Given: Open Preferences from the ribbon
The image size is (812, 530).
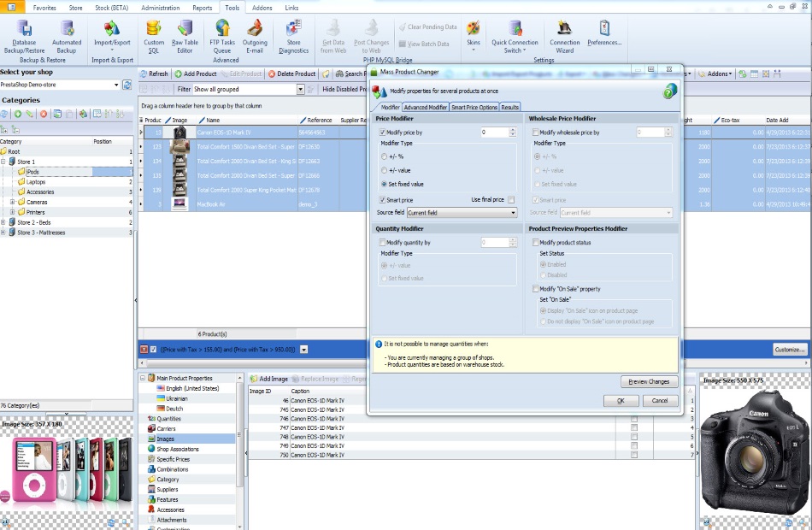Looking at the screenshot, I should click(x=604, y=32).
